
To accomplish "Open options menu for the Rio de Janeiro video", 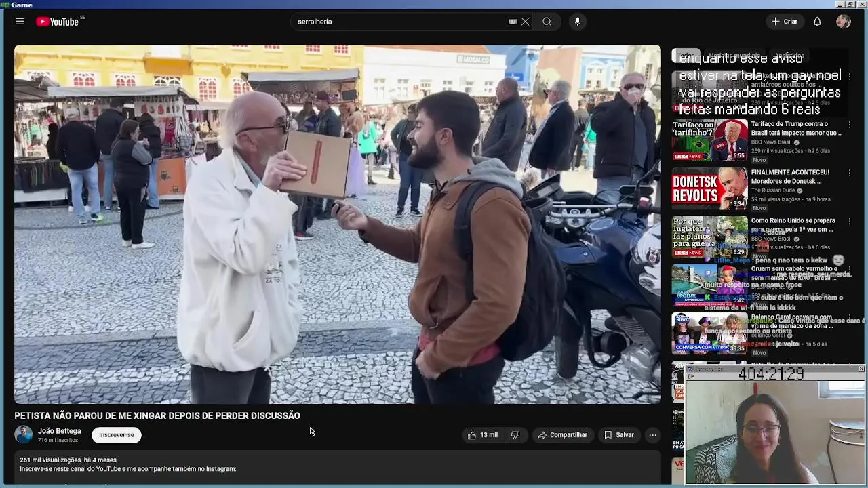I will coord(850,77).
